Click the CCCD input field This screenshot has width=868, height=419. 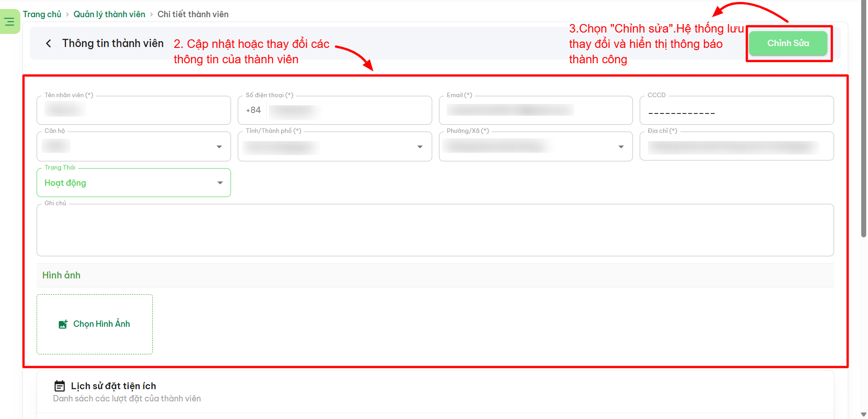(736, 111)
